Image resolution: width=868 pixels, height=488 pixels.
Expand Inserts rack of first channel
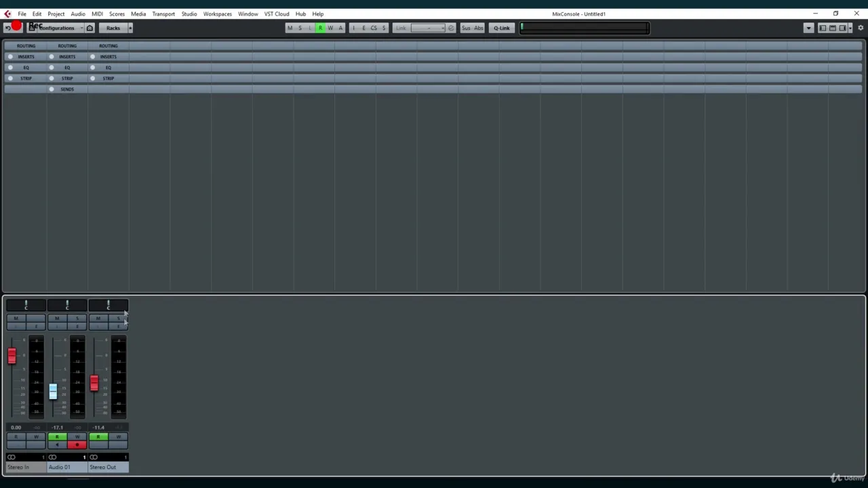click(x=26, y=57)
